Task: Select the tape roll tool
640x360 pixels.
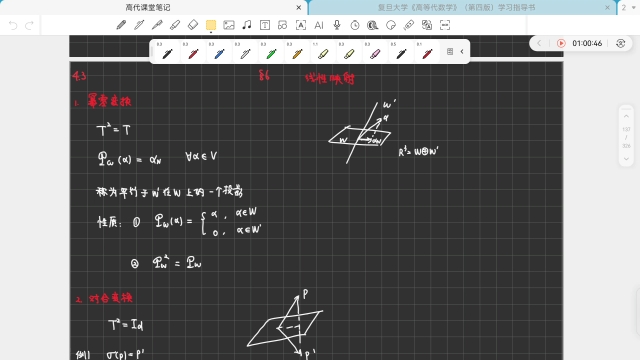Action: 373,25
